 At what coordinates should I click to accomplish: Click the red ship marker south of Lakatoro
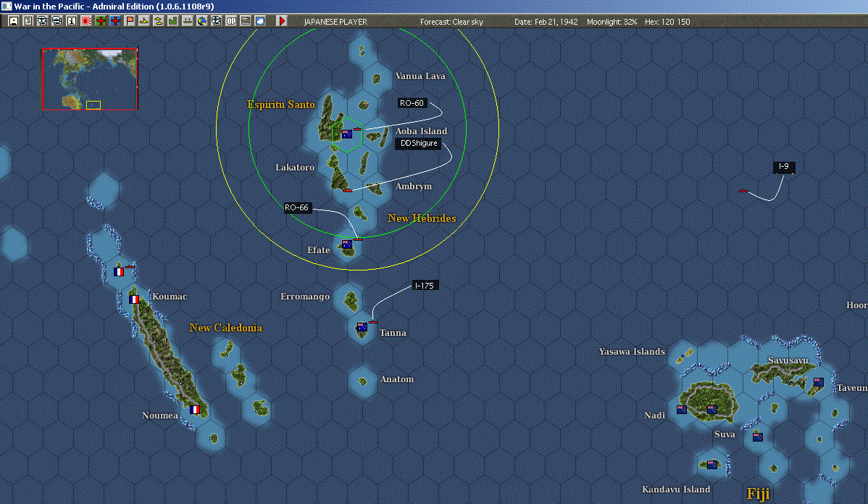347,191
